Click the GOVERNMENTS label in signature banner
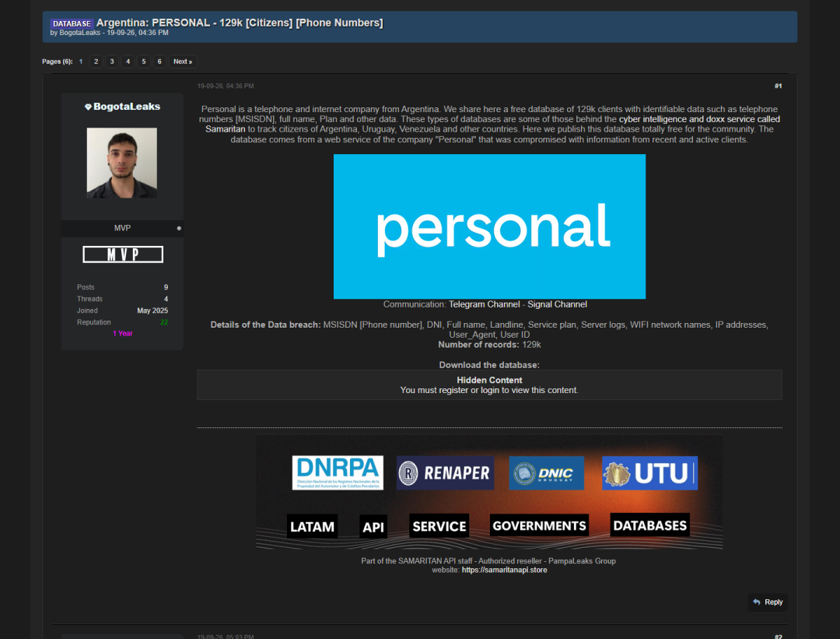This screenshot has width=840, height=639. click(x=539, y=526)
